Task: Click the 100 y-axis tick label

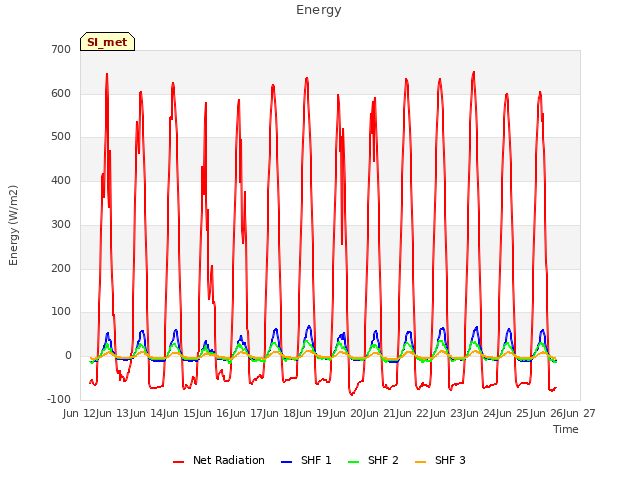Action: [61, 312]
